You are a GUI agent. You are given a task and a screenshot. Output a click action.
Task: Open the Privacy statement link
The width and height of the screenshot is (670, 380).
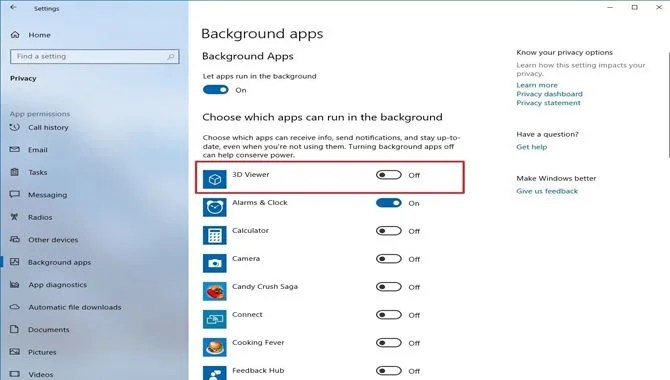coord(548,103)
